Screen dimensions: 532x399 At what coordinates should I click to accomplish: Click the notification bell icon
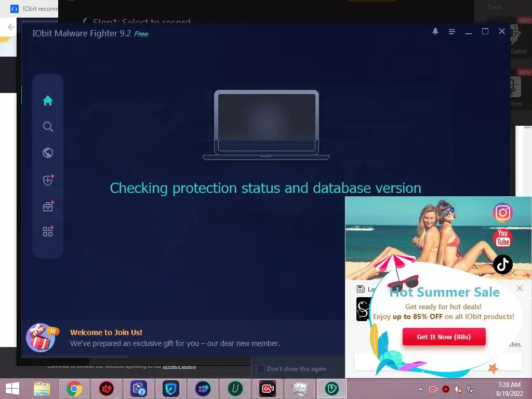pos(435,31)
